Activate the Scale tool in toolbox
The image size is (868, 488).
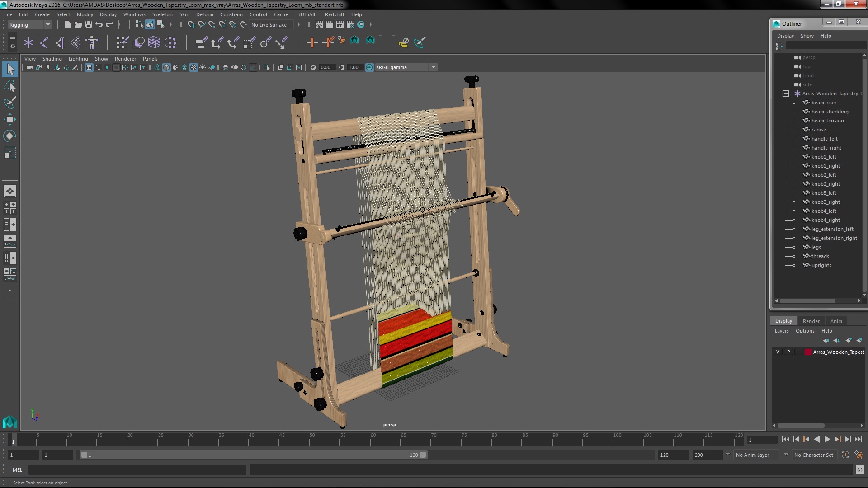pyautogui.click(x=10, y=153)
